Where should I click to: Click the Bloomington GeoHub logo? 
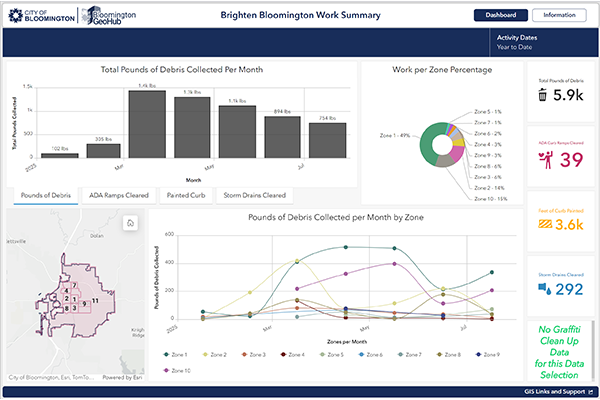[114, 15]
